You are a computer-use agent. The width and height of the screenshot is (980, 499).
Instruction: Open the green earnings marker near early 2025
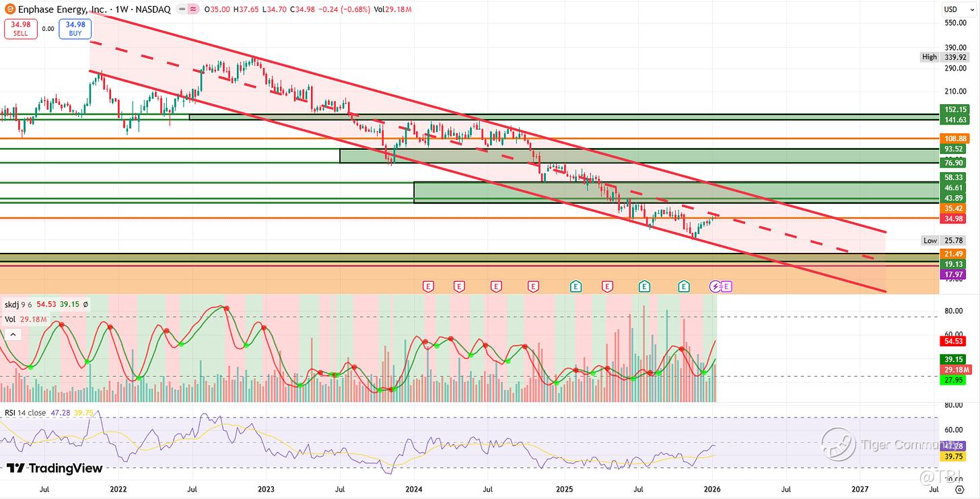point(576,286)
